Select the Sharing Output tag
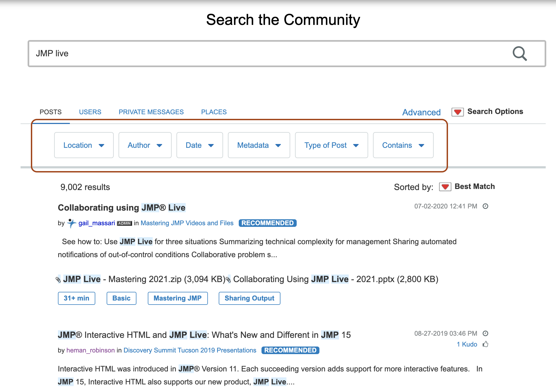Image resolution: width=556 pixels, height=392 pixels. point(249,298)
